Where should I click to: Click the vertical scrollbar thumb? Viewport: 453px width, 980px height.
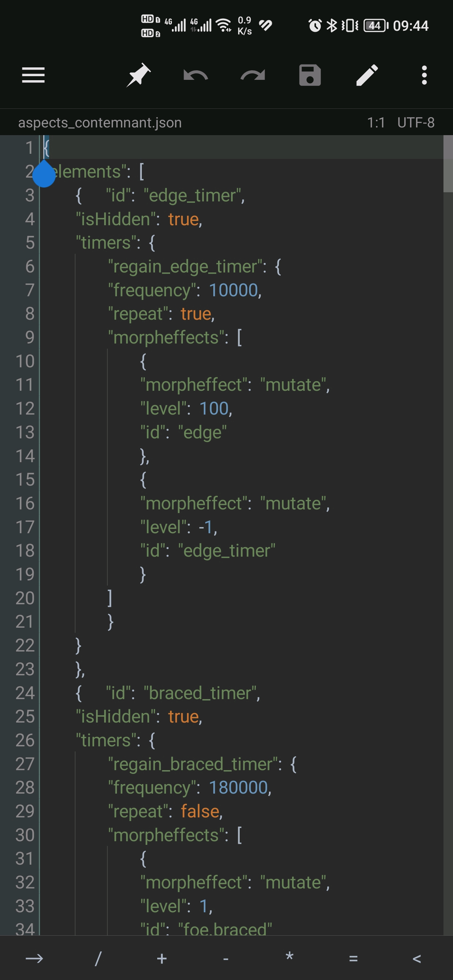[448, 164]
